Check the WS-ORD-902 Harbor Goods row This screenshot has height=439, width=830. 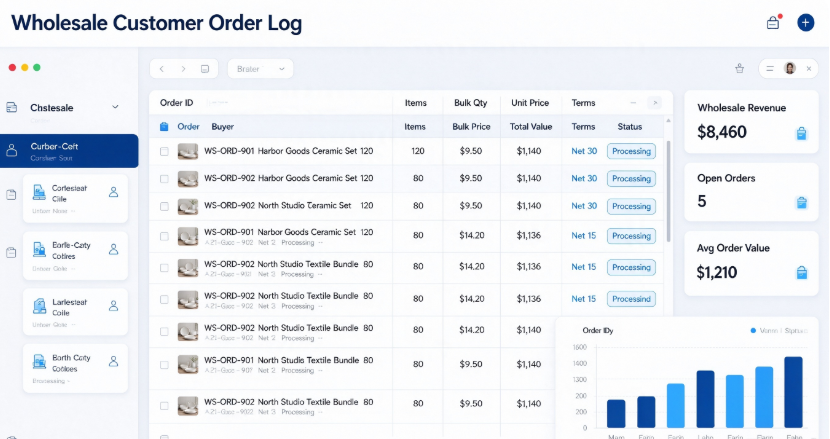tap(164, 179)
